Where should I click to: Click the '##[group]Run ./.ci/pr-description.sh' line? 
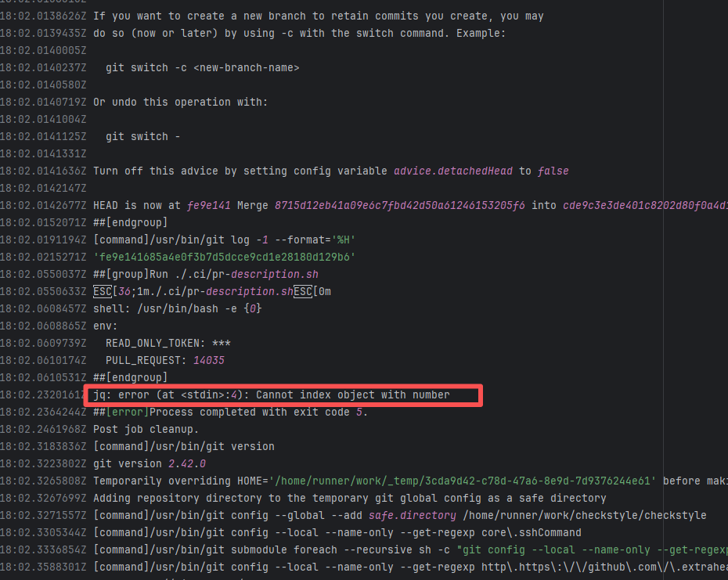205,274
